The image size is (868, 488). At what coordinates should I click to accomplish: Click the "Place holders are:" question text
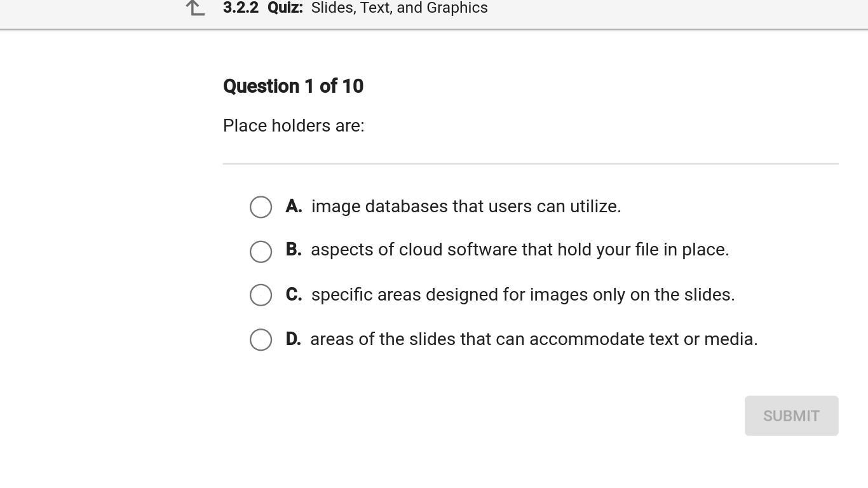[x=294, y=126]
